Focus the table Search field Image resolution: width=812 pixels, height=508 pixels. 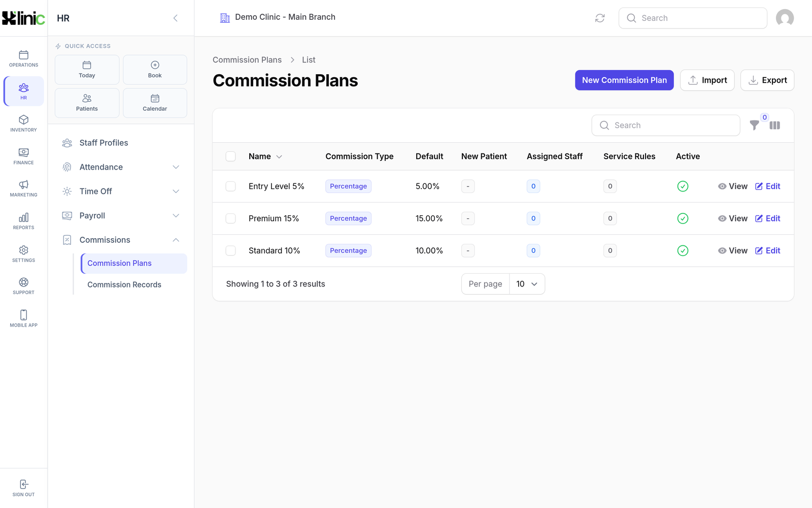(x=666, y=125)
